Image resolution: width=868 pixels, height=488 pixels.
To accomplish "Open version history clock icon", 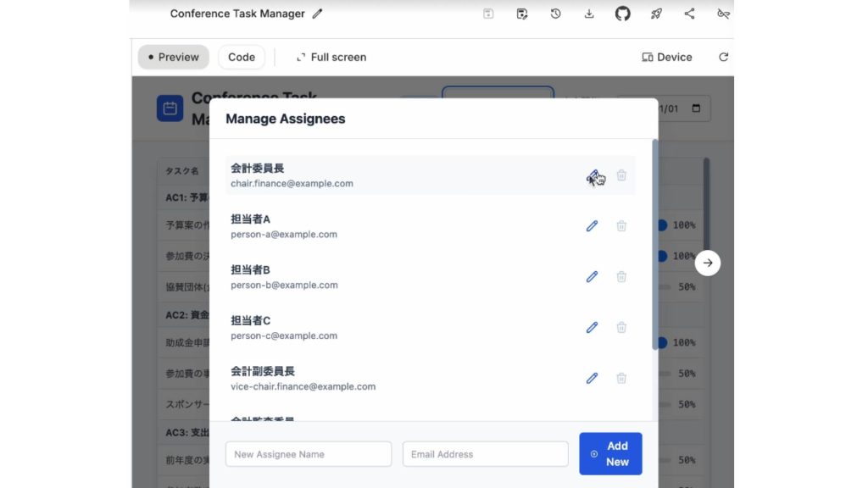I will pos(555,14).
